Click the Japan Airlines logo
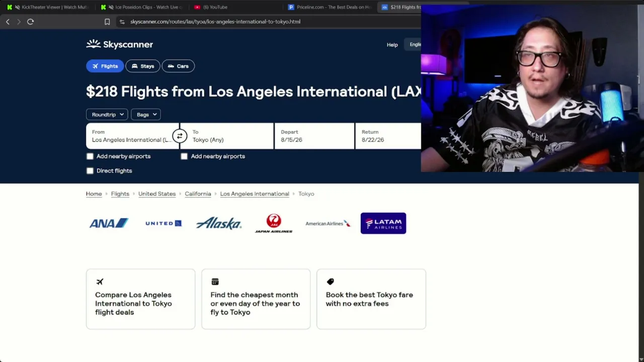This screenshot has height=362, width=644. [x=274, y=223]
